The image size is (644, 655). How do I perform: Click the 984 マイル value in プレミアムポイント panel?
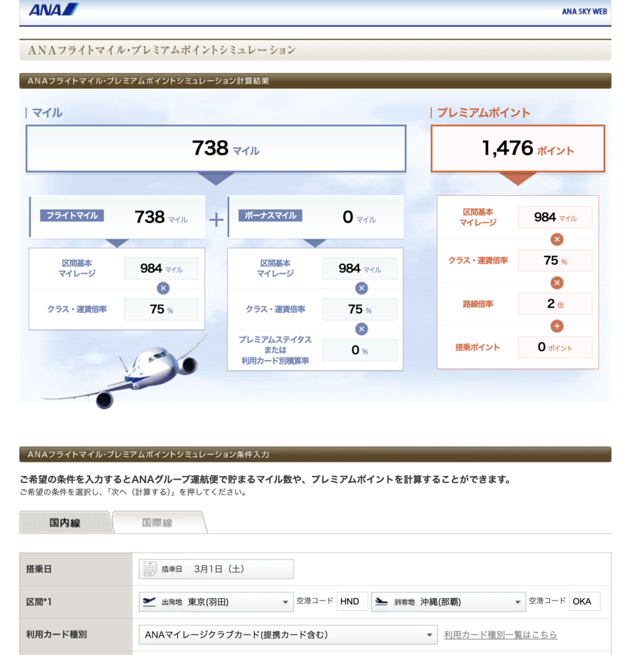[555, 217]
